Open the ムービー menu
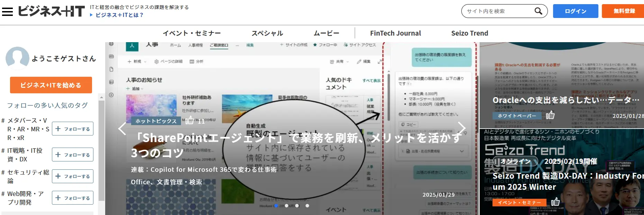Image resolution: width=644 pixels, height=215 pixels. [x=326, y=33]
